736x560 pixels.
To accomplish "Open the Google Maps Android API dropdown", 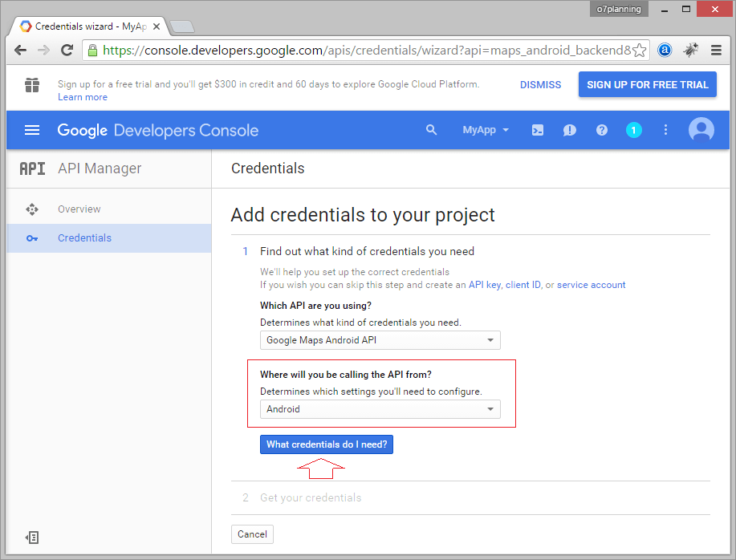I will pyautogui.click(x=380, y=340).
